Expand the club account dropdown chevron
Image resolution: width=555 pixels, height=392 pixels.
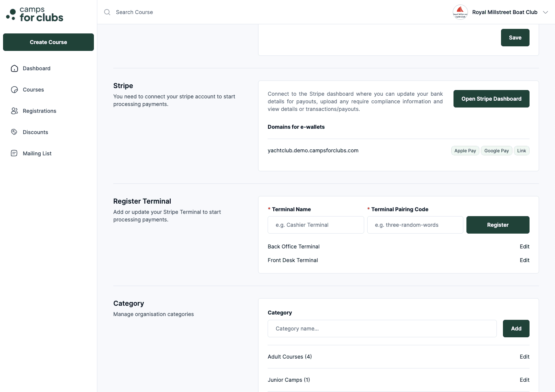click(x=545, y=12)
